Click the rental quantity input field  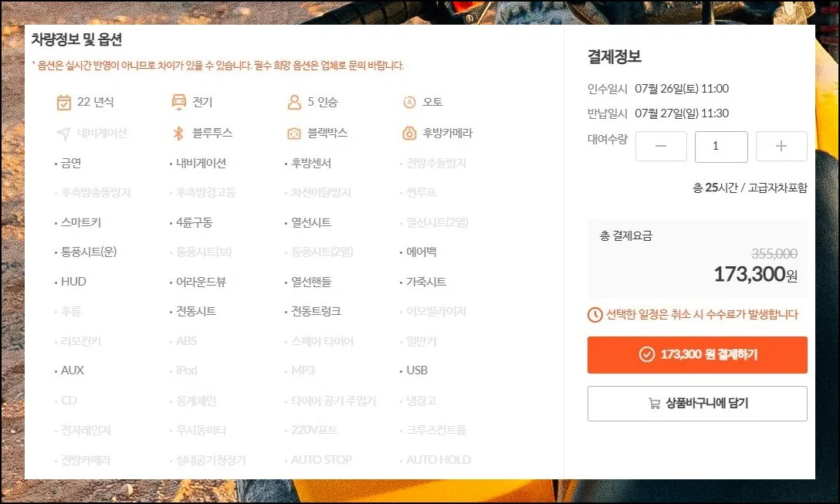[721, 147]
